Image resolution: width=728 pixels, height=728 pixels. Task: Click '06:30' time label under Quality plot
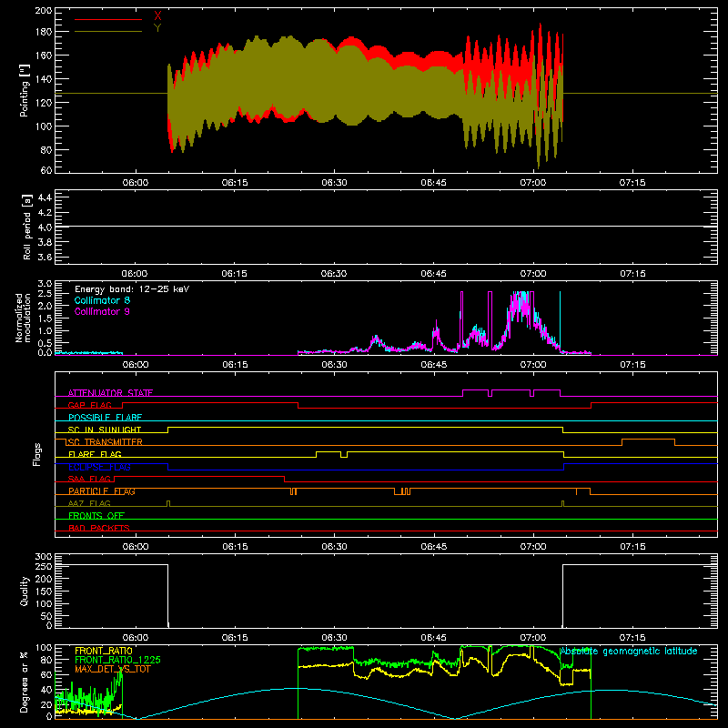tap(334, 638)
